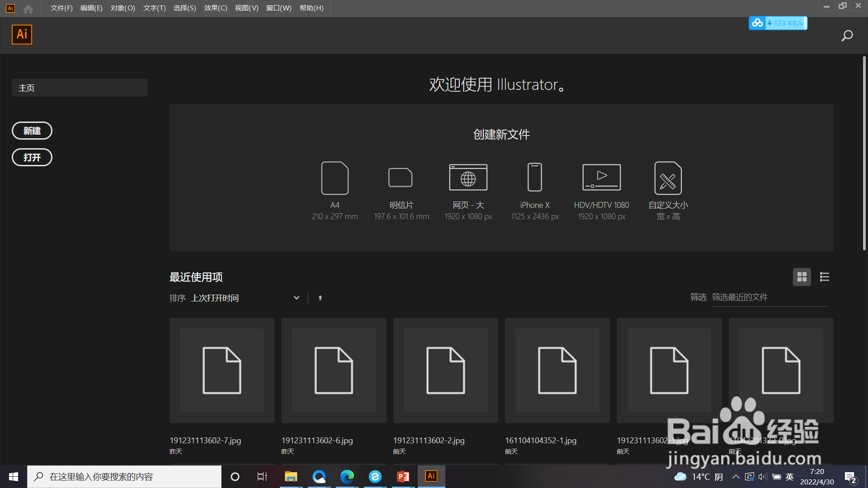Click the 筛选最近的文件 filter field
868x488 pixels.
(x=770, y=297)
